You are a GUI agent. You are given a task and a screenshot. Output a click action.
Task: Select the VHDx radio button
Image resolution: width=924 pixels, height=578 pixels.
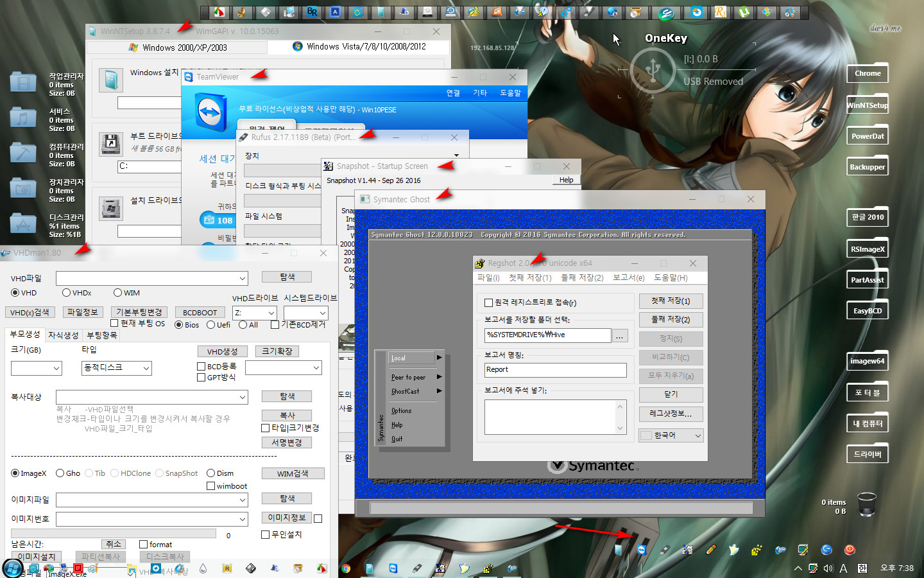tap(66, 293)
